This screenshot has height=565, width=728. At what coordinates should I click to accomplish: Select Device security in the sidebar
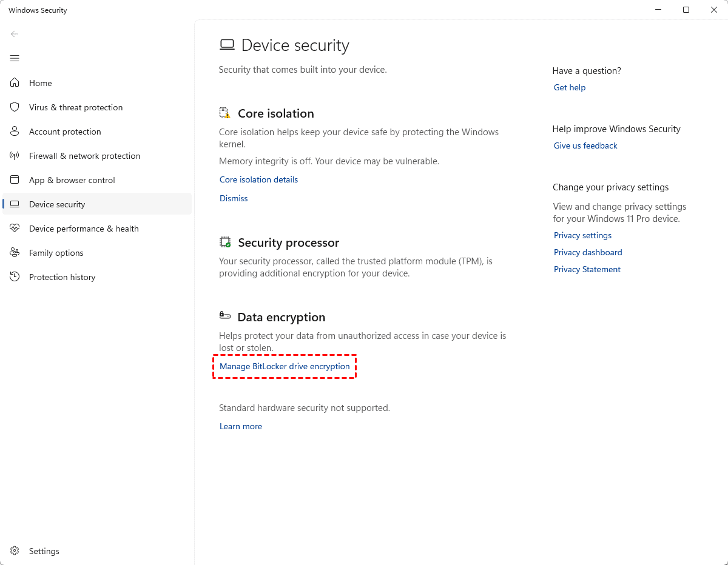click(57, 204)
